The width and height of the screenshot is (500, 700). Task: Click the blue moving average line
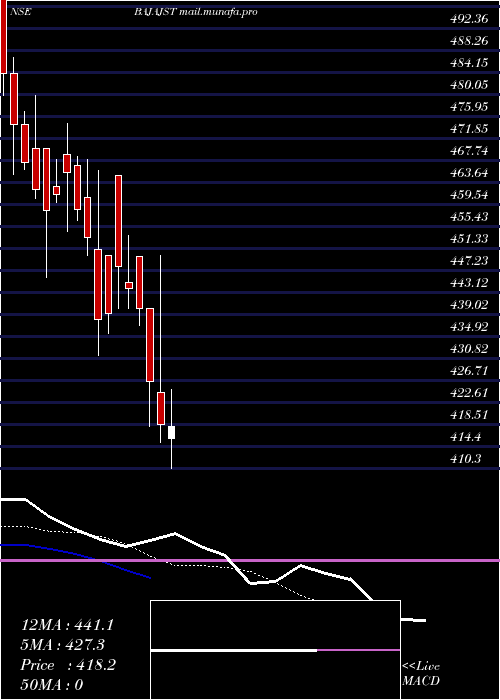[76, 558]
